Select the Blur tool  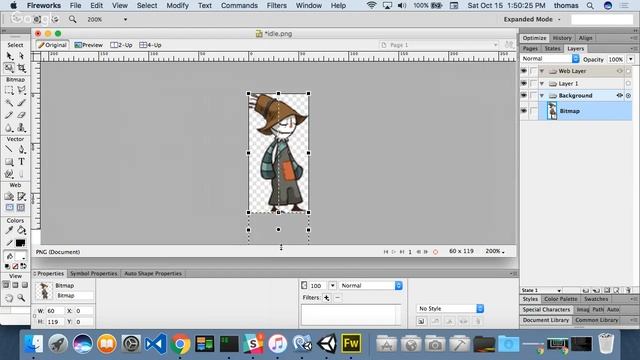(9, 127)
